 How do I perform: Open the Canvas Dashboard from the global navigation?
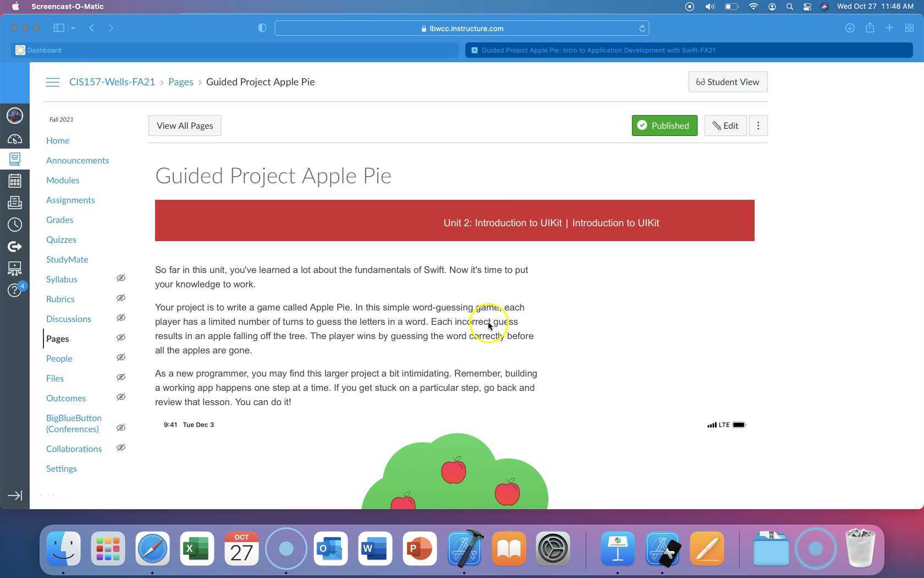point(15,139)
